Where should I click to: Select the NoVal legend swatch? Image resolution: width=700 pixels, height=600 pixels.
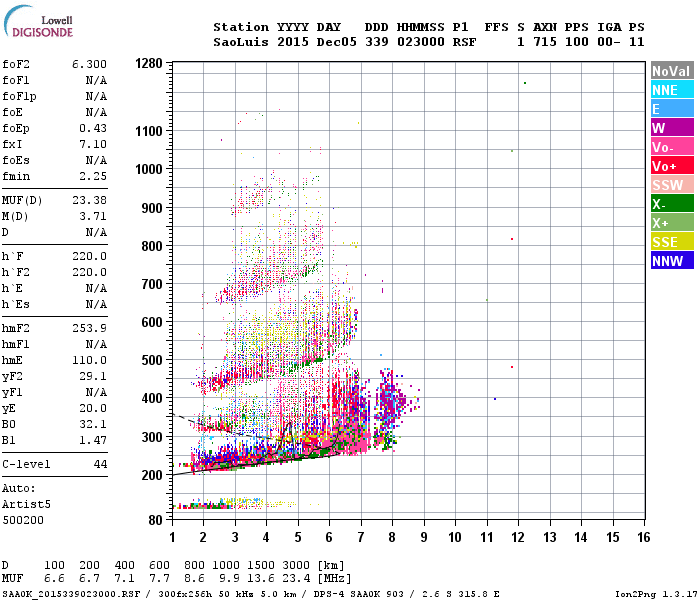(672, 71)
